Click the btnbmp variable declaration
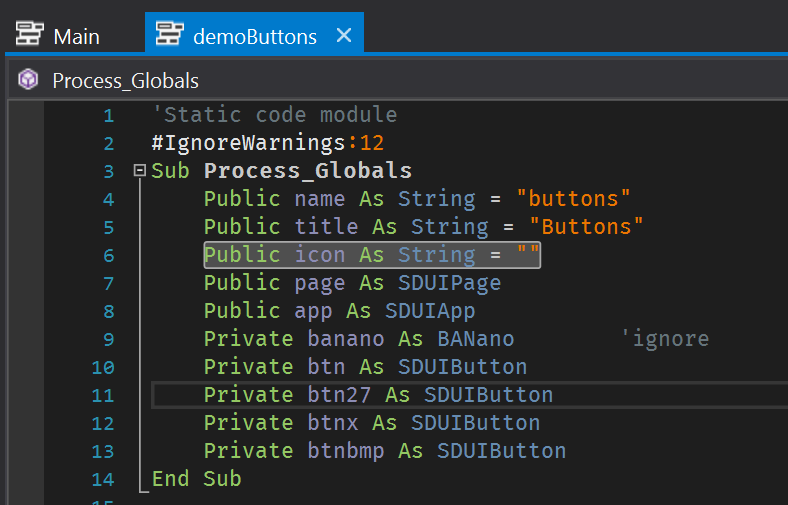This screenshot has height=505, width=788. coord(345,451)
